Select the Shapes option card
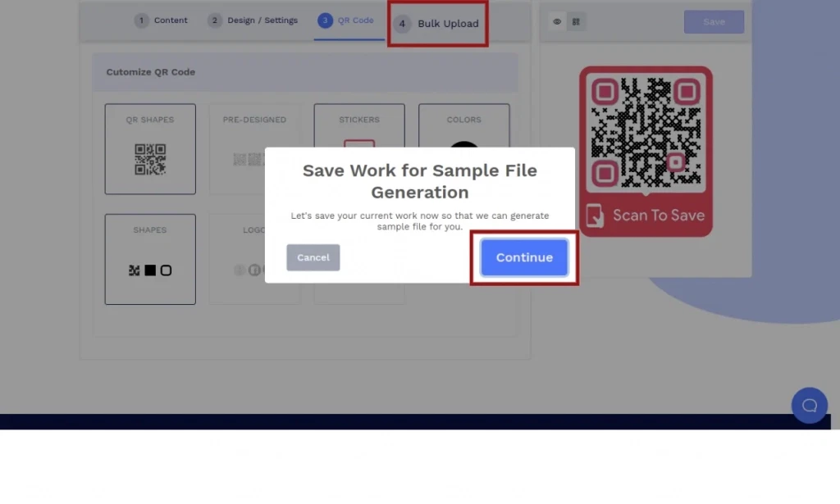Viewport: 840px width, 504px height. (x=150, y=259)
